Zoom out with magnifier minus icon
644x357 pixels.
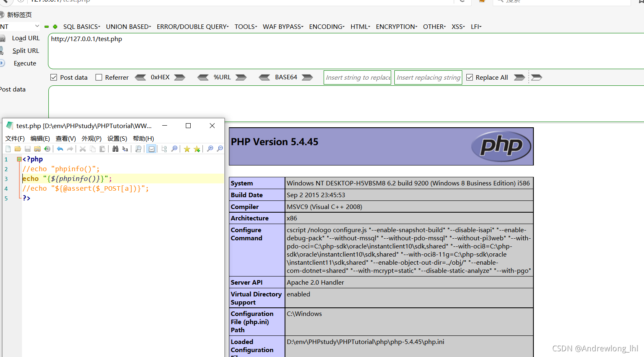point(220,149)
